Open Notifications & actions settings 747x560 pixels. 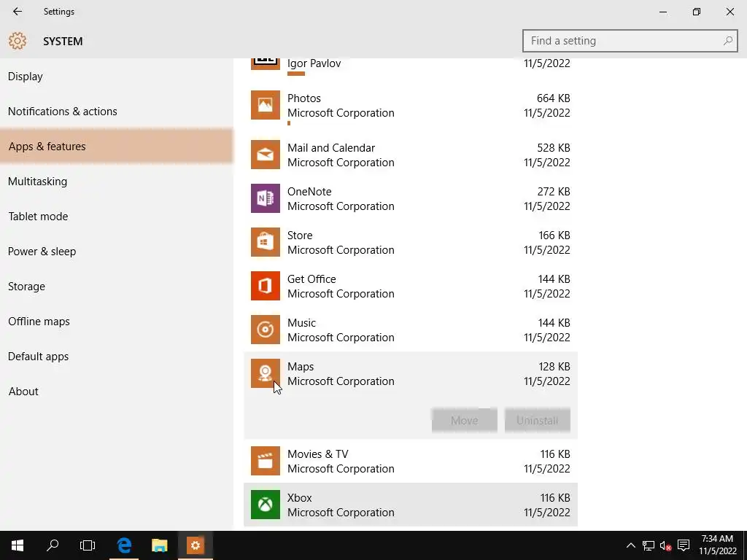117,112
